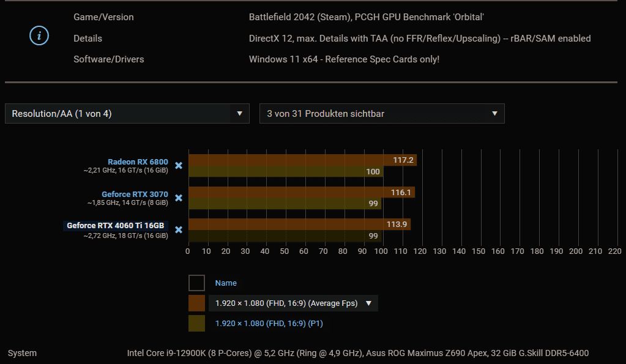Viewport: 626px width, 364px height.
Task: Remove Radeon RX 6800 via its X icon
Action: coord(179,165)
